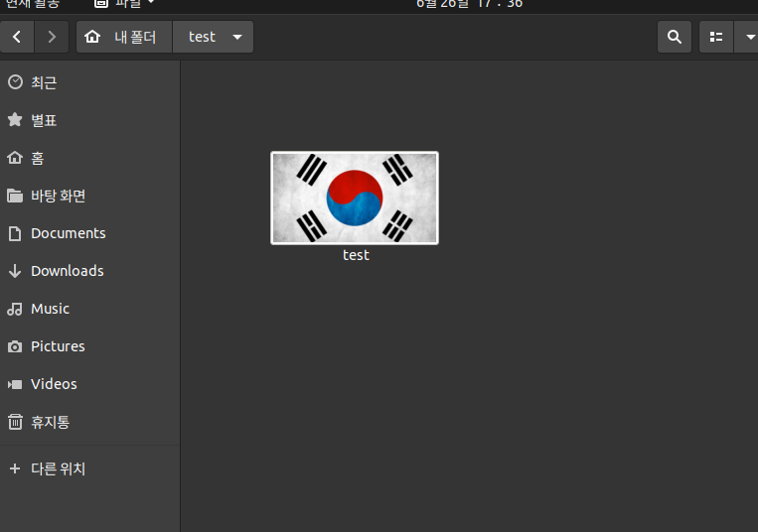The image size is (758, 532).
Task: Click the trash can icon beside 휴지통
Action: click(x=15, y=422)
